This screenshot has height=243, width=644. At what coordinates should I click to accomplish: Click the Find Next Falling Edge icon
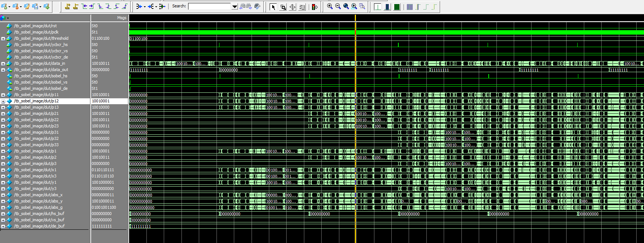(x=108, y=6)
